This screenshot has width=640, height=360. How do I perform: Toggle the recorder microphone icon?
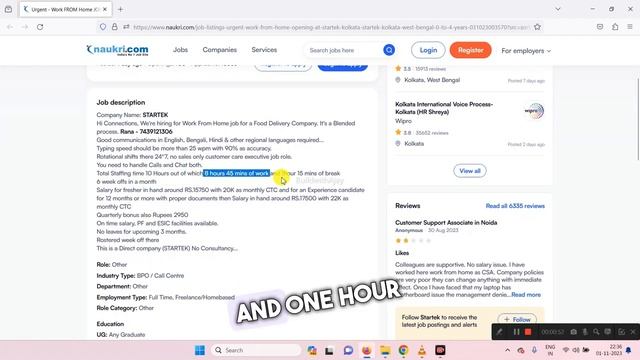coord(585,332)
